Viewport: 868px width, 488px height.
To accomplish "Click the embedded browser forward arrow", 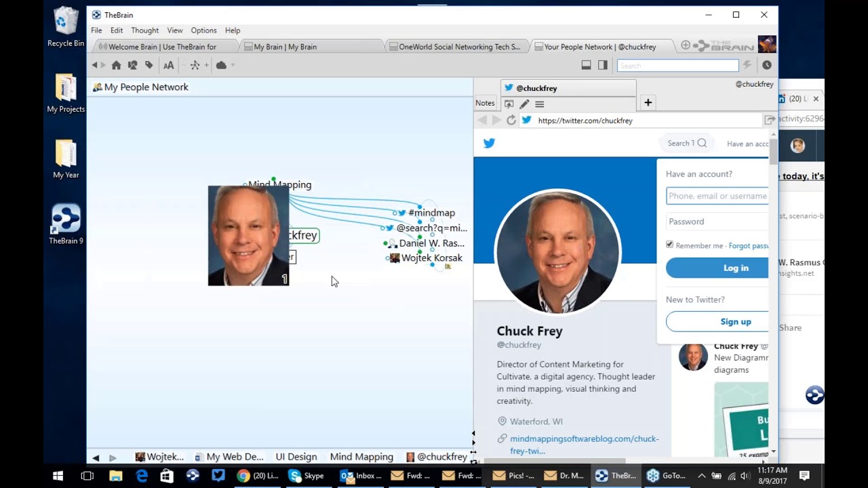I will click(x=496, y=120).
